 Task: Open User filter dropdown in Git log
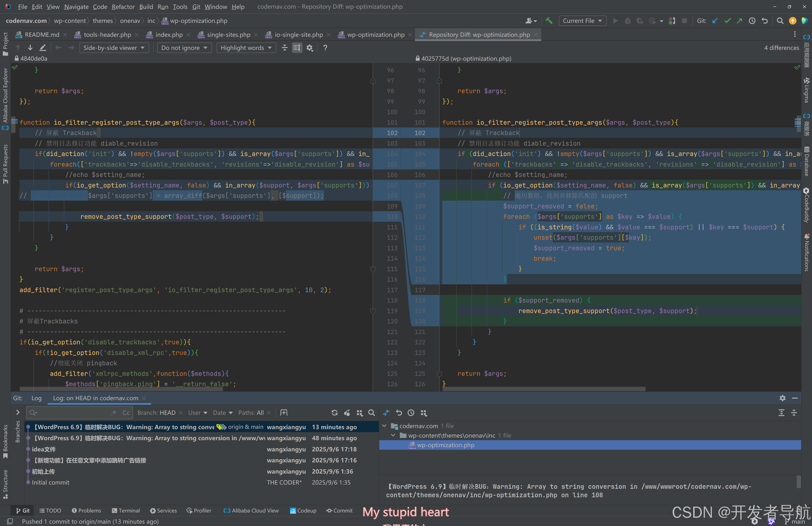point(198,413)
